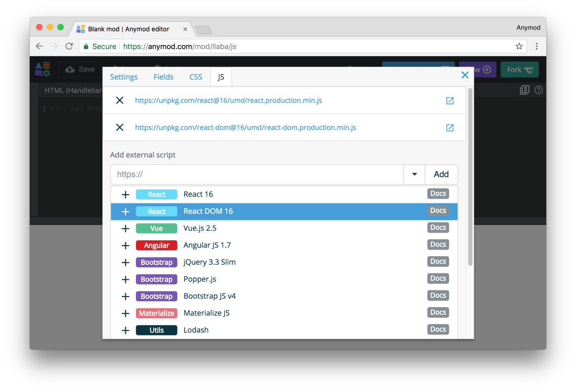Screen dimensions: 576x392
Task: Select the 'Popper.js' entry
Action: click(x=284, y=279)
